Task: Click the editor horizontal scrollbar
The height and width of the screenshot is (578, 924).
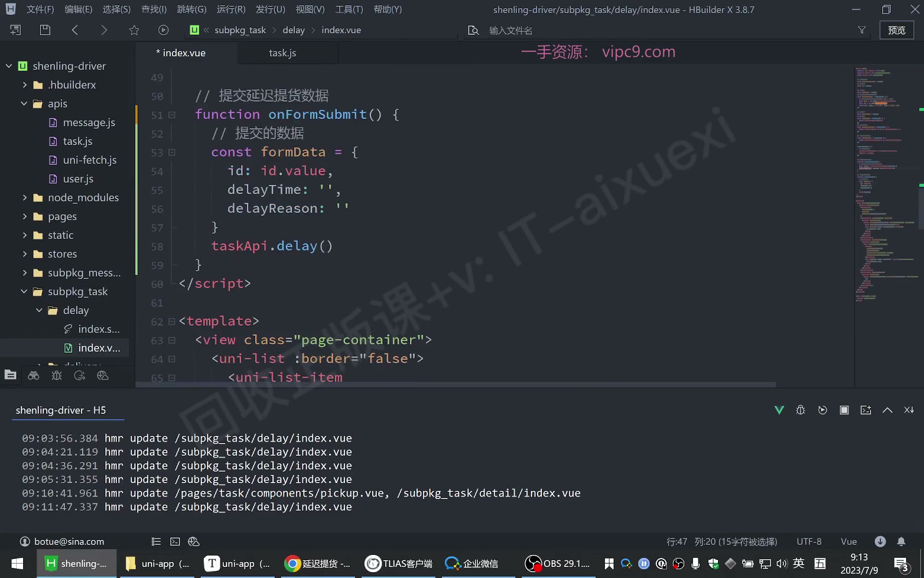Action: [456, 385]
